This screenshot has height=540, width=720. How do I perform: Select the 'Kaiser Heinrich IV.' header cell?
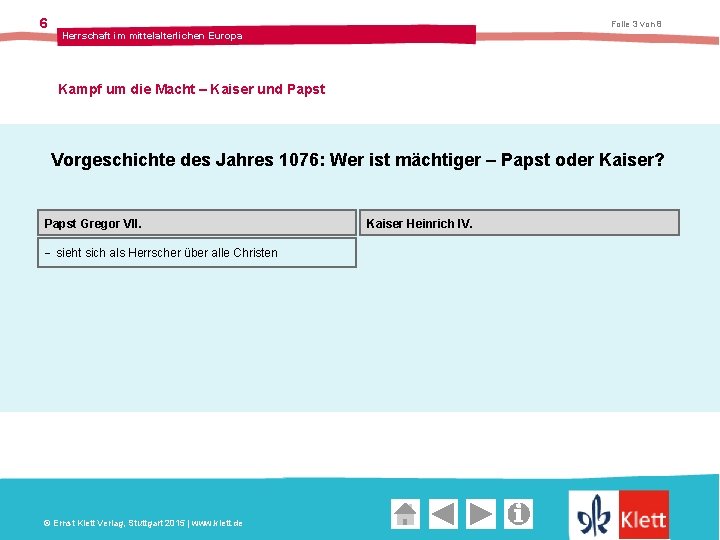point(519,223)
